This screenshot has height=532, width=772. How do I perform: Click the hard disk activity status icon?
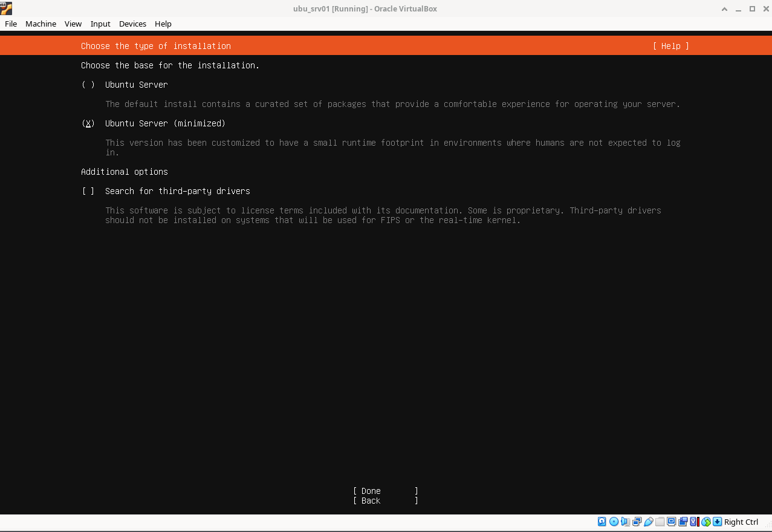pyautogui.click(x=602, y=522)
